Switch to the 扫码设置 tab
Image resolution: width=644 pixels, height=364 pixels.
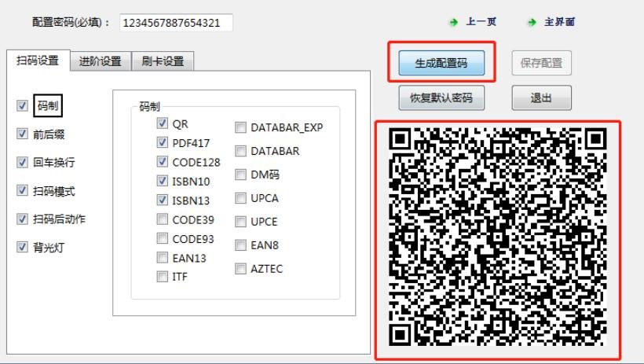click(38, 61)
